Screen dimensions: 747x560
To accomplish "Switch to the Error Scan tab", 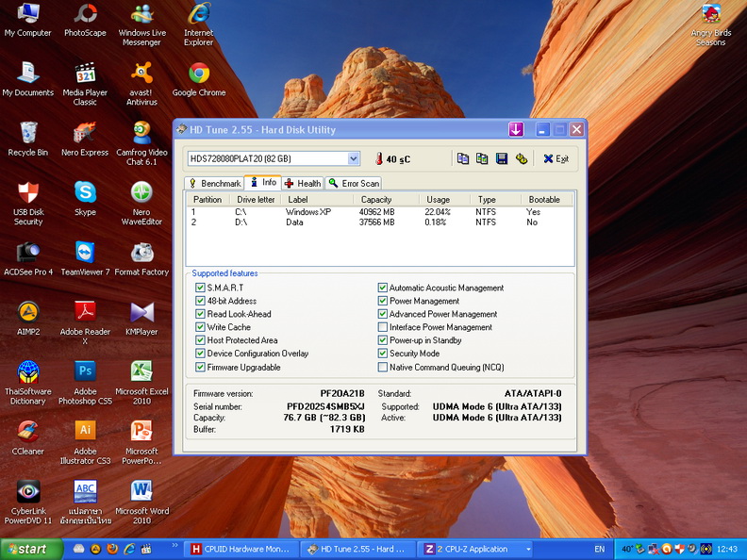I will [354, 183].
